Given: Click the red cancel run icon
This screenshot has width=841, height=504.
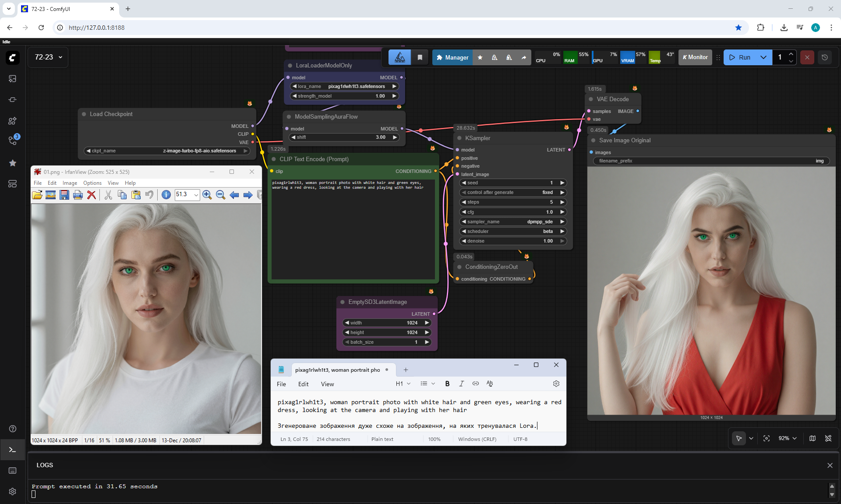Looking at the screenshot, I should point(807,57).
